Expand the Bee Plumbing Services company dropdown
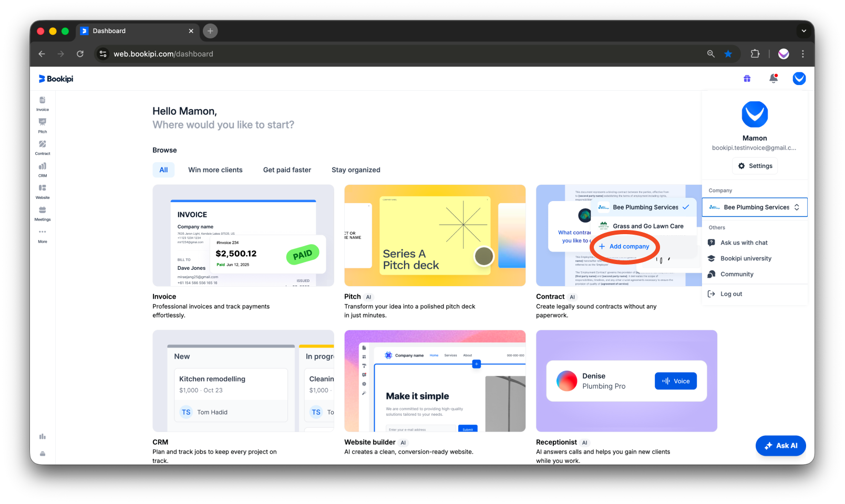 pos(755,207)
